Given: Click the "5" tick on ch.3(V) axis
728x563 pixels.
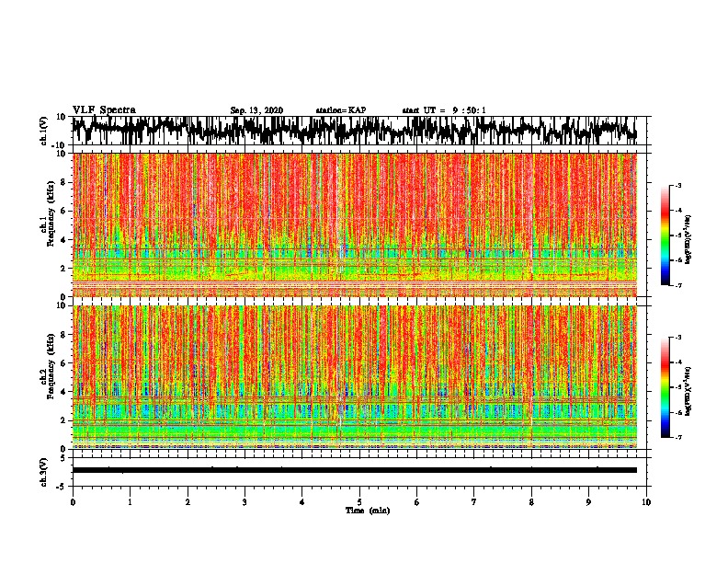Looking at the screenshot, I should point(63,458).
